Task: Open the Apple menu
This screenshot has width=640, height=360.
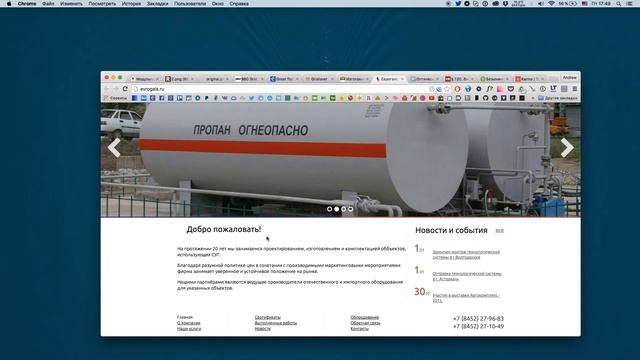Action: (9, 4)
